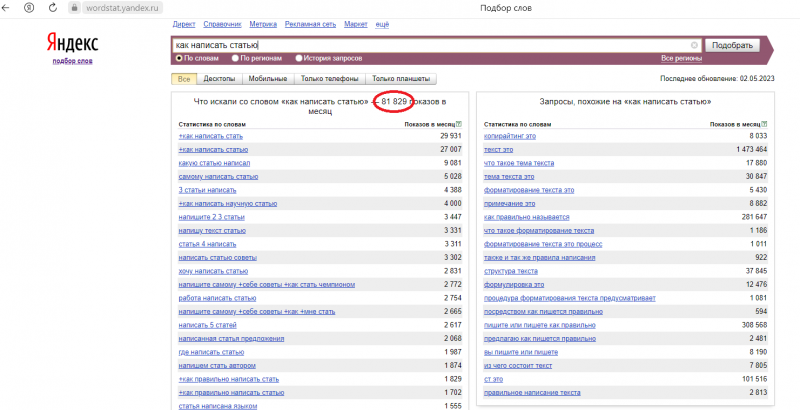Open the Справочник link
The width and height of the screenshot is (800, 410).
click(x=222, y=24)
